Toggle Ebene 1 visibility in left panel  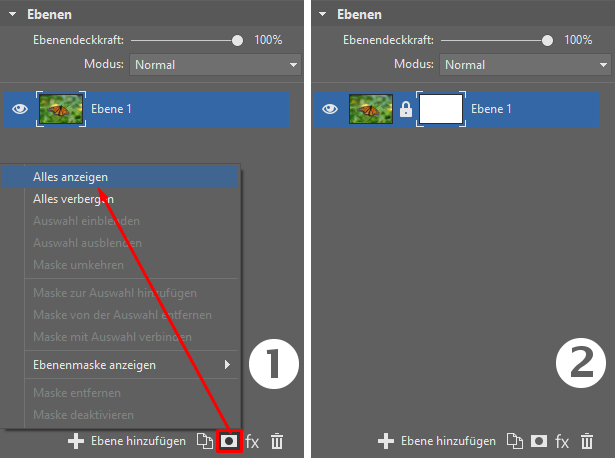[20, 109]
